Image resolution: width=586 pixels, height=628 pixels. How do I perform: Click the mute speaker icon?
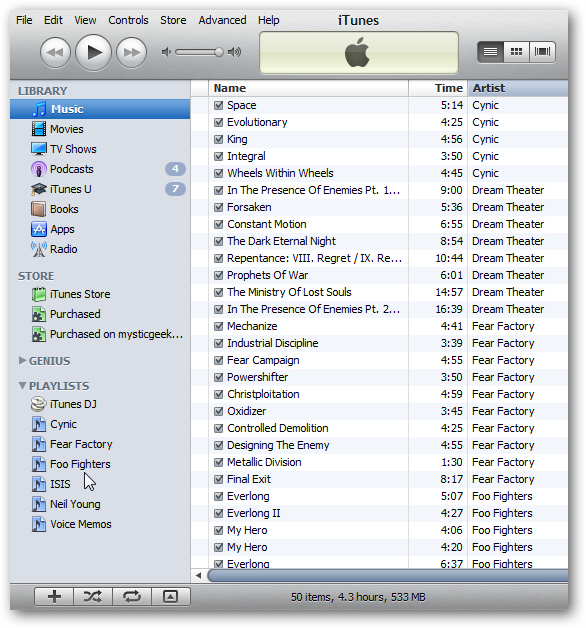166,52
